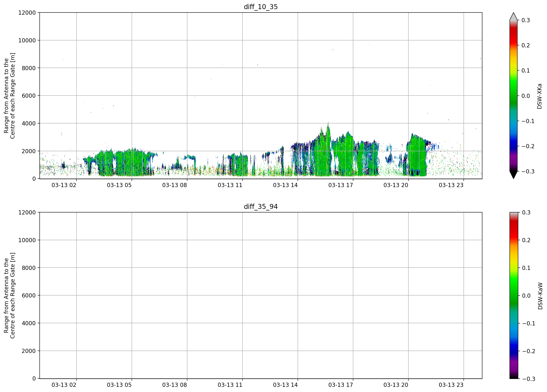Click the gray upper extension arrow of DSW-XKa colorbar
The image size is (547, 392).
point(513,16)
